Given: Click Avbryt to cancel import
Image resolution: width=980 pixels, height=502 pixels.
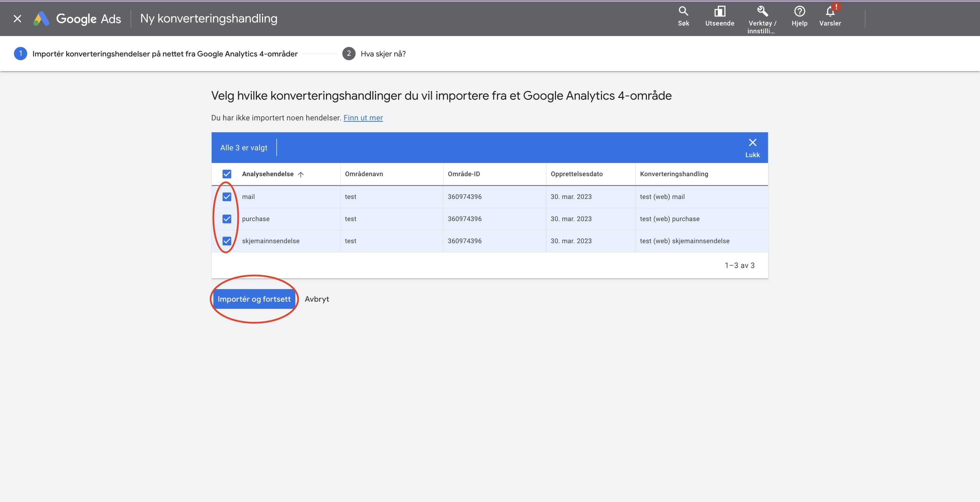Looking at the screenshot, I should pyautogui.click(x=316, y=299).
